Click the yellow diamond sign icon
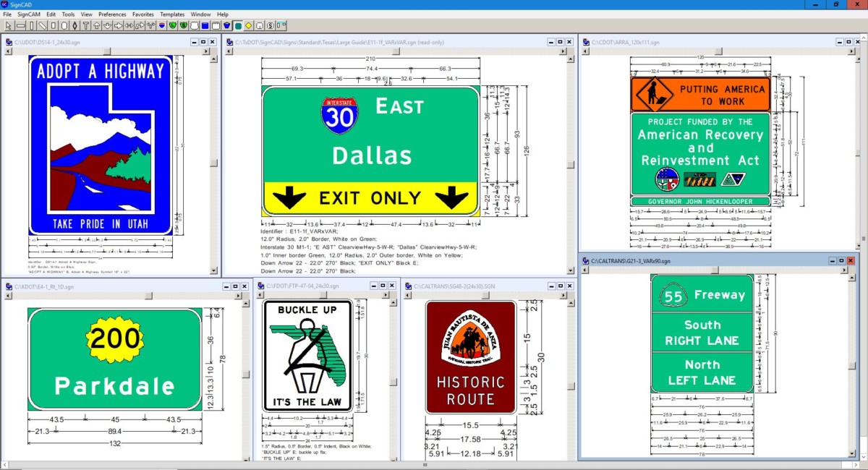 coord(248,25)
